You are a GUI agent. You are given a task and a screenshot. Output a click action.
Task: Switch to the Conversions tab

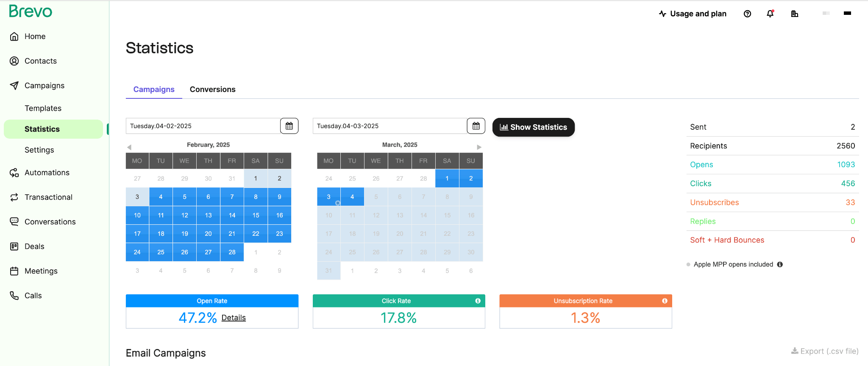coord(212,89)
